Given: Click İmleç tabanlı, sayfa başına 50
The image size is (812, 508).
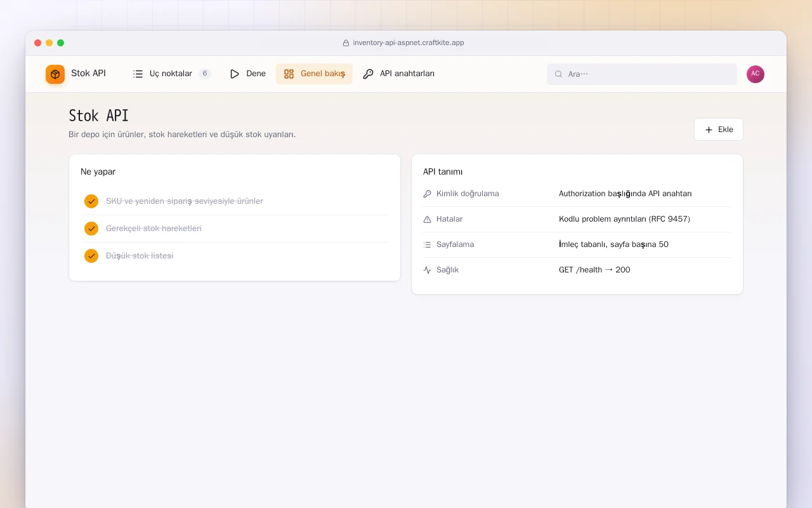Looking at the screenshot, I should (x=613, y=244).
